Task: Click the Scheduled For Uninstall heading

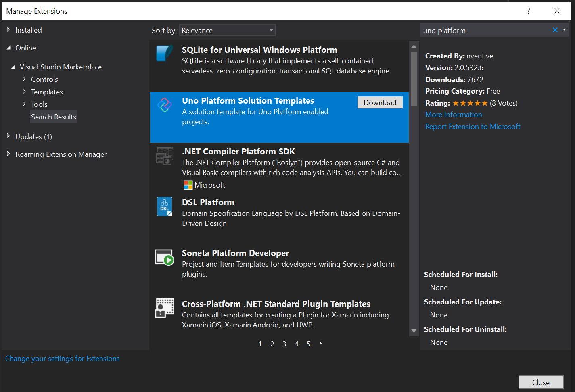Action: (x=465, y=329)
